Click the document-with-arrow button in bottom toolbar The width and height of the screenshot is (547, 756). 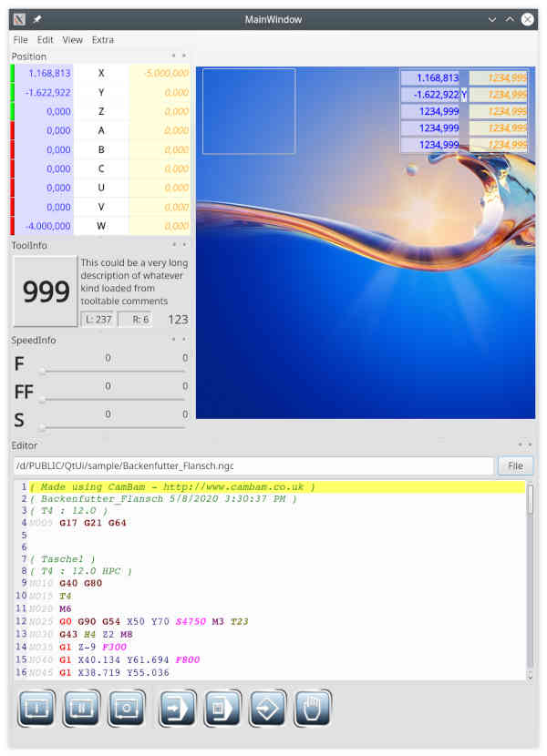pos(222,708)
